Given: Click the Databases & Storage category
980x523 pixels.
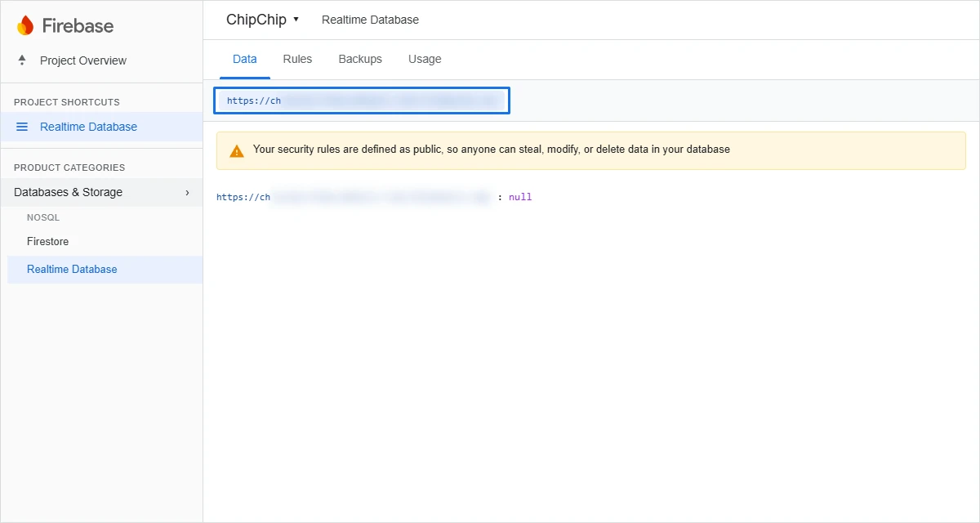Looking at the screenshot, I should 101,193.
